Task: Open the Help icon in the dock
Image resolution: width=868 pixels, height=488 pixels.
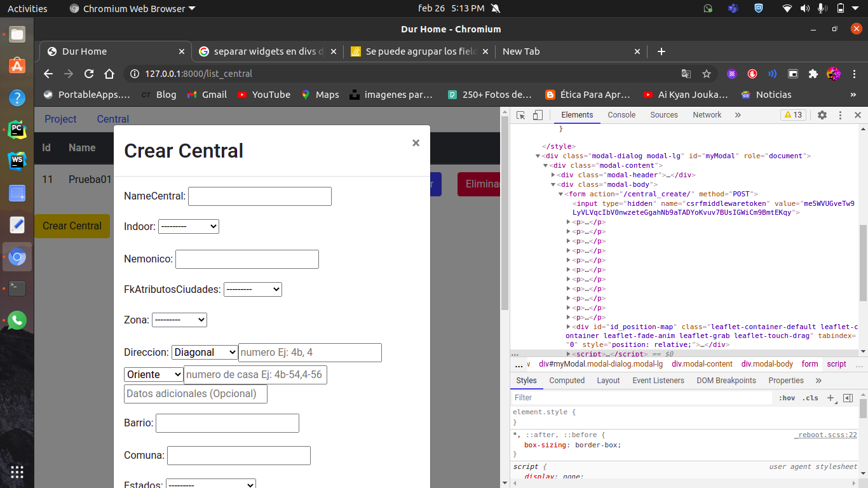Action: (17, 98)
